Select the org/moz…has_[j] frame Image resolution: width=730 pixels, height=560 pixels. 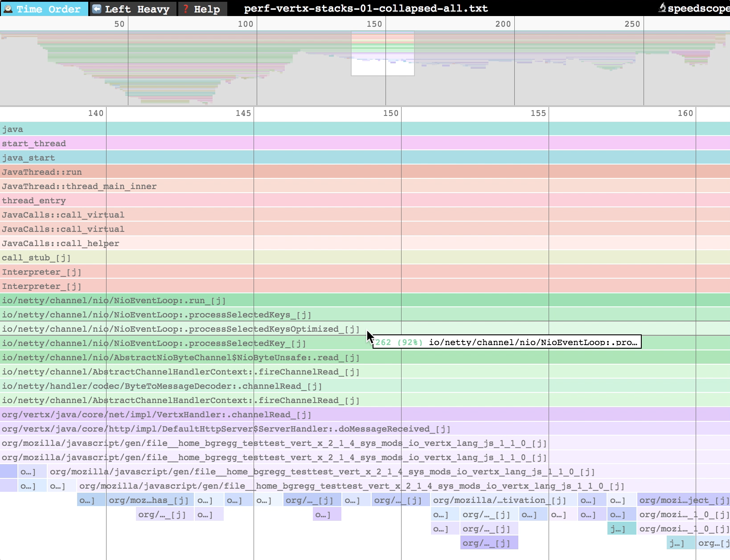(150, 500)
